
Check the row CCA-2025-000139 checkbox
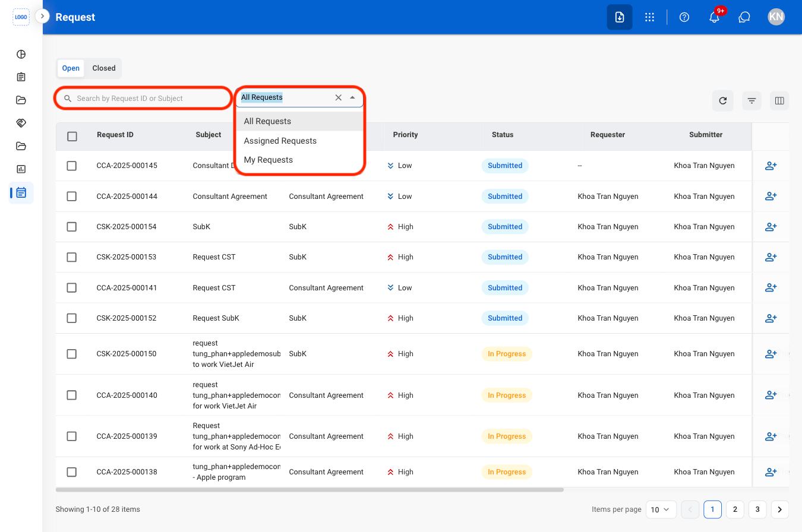[x=72, y=436]
